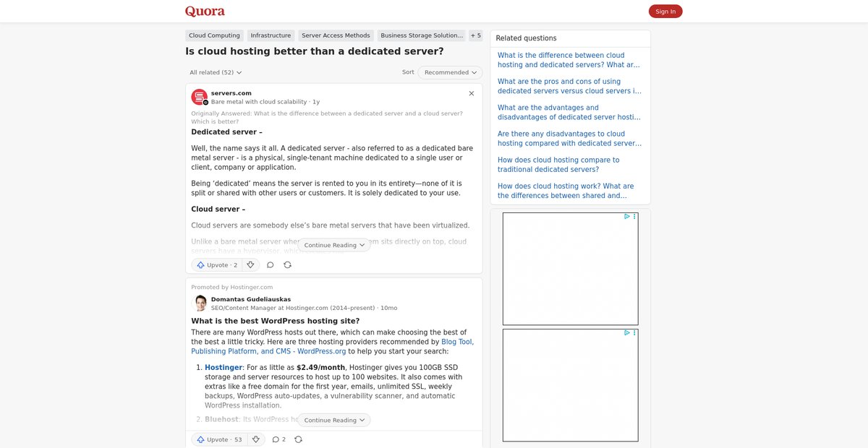Image resolution: width=868 pixels, height=448 pixels.
Task: Upvote the Hostinger promoted answer
Action: pos(219,439)
